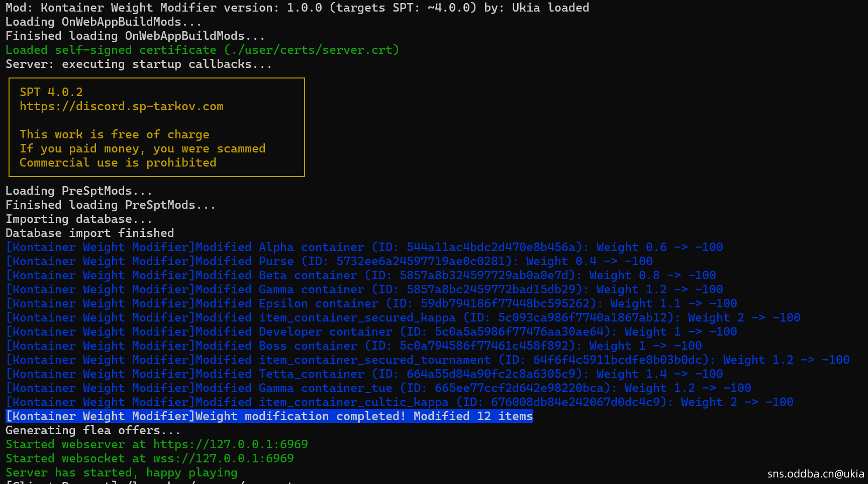The height and width of the screenshot is (484, 868).
Task: Click the sns.oddba.cn@ukia watermark text
Action: [815, 474]
